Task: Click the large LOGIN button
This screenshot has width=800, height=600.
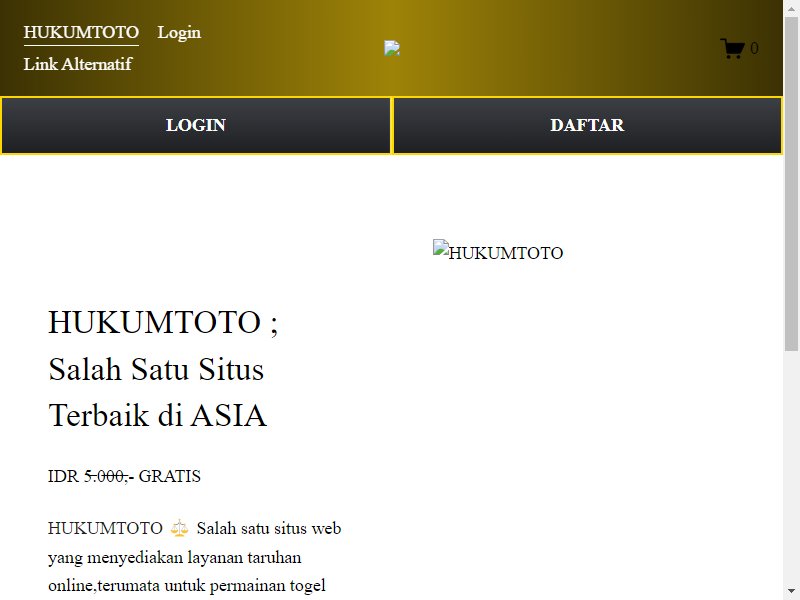Action: 196,125
